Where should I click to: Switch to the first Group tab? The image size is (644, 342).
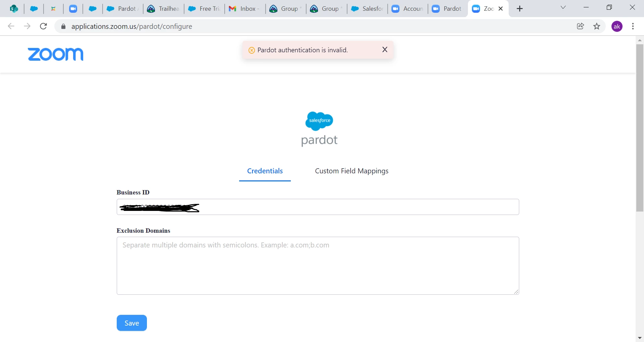286,9
